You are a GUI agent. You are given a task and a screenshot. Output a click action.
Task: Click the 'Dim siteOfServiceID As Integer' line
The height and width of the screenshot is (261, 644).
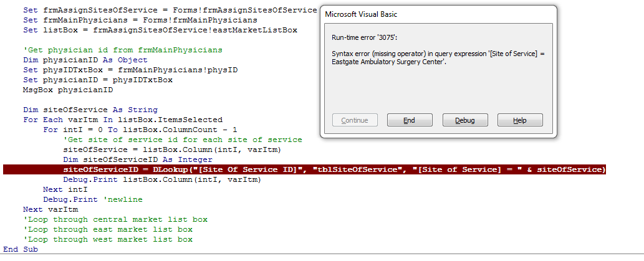pos(138,159)
